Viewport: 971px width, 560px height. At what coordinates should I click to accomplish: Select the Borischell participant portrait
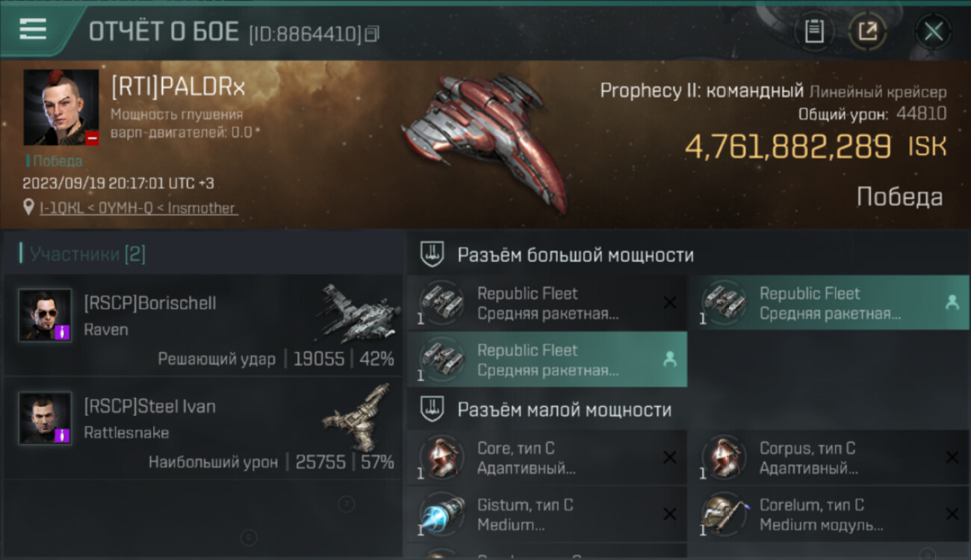45,316
